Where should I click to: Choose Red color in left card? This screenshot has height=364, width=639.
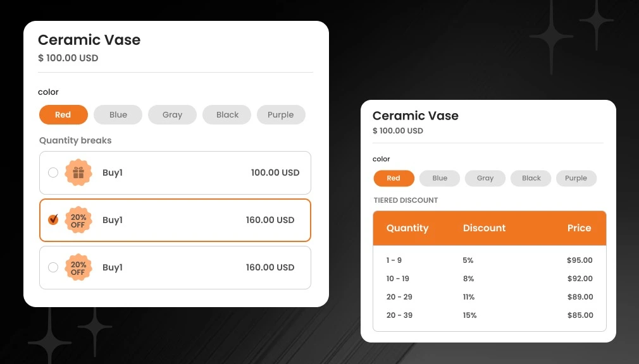(x=63, y=114)
